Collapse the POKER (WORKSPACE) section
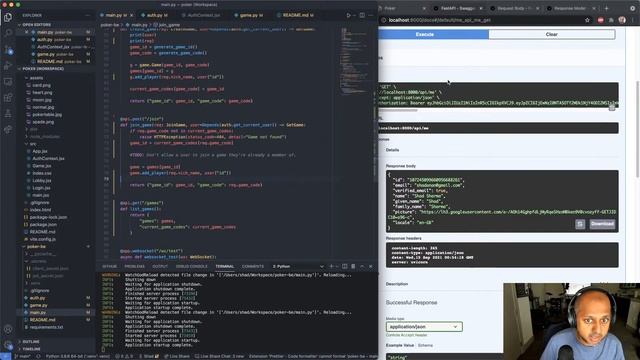This screenshot has height=360, width=640. 43,69
